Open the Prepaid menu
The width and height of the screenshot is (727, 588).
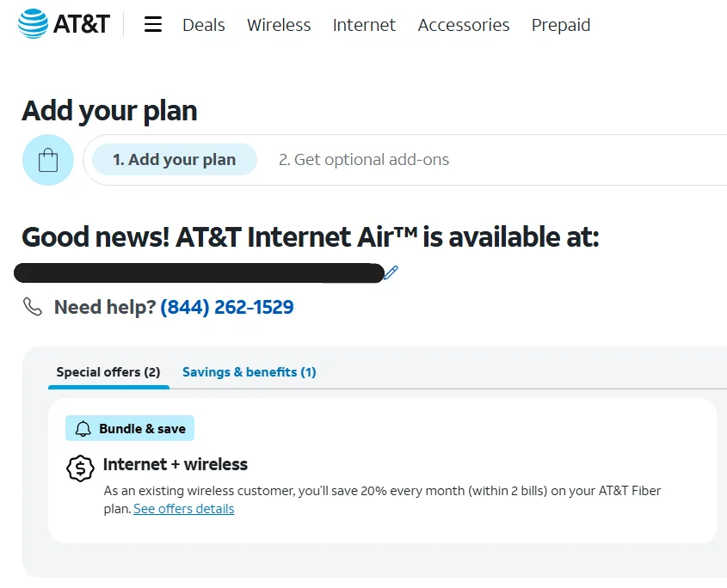(561, 26)
